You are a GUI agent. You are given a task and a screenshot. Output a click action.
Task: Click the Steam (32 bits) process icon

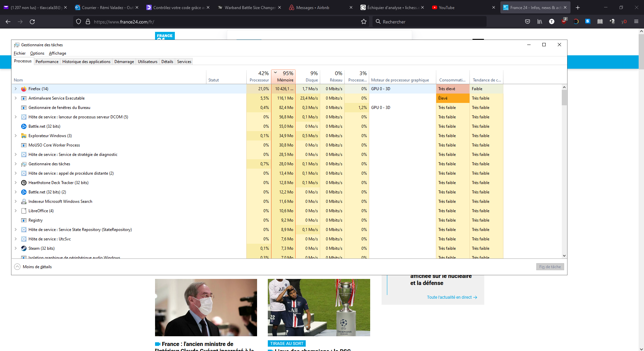(x=24, y=248)
